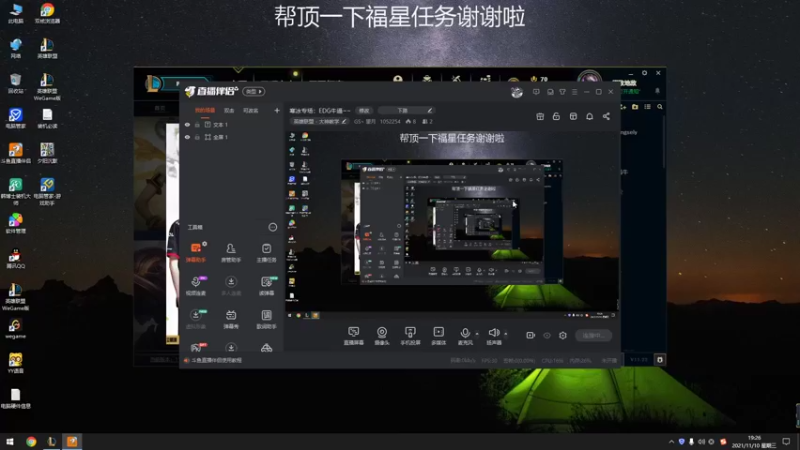Expand microphone options arrow

coord(477,334)
